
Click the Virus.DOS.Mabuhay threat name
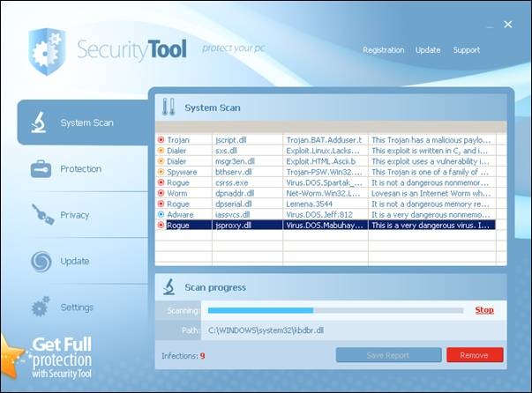pos(325,225)
